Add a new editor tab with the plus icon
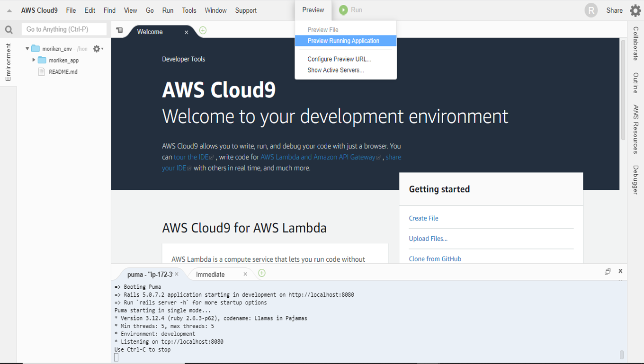This screenshot has width=644, height=364. pos(203,30)
